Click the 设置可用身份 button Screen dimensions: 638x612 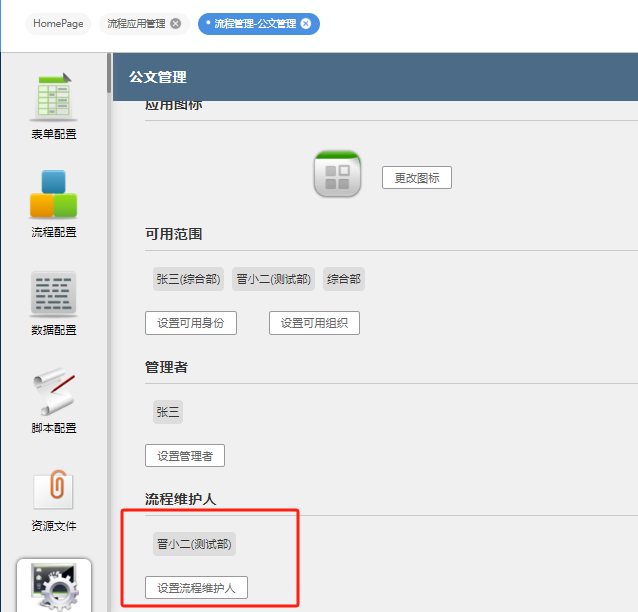tap(191, 323)
